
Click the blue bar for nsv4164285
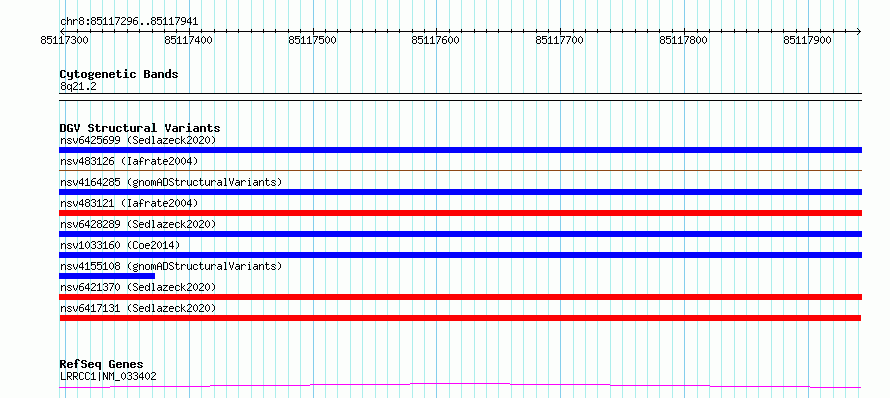tap(460, 192)
